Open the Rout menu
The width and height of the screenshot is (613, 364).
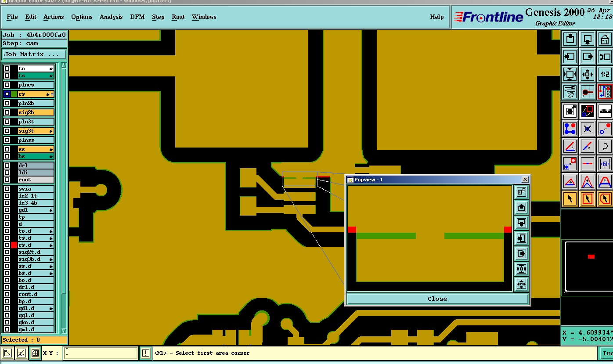pos(178,17)
